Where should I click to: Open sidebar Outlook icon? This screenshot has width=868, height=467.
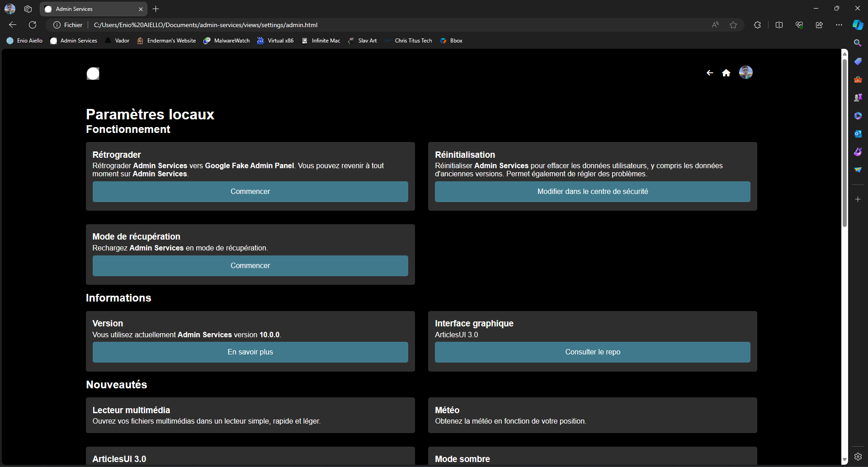[858, 134]
